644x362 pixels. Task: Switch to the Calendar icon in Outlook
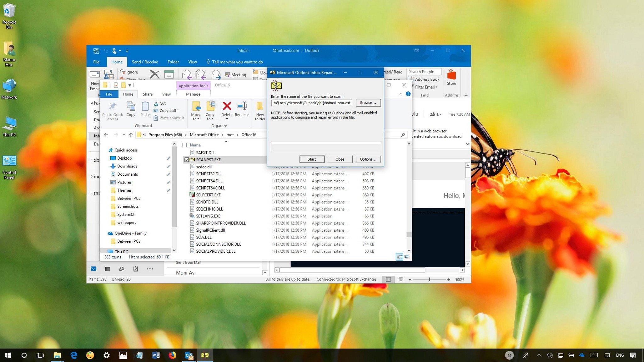[108, 269]
